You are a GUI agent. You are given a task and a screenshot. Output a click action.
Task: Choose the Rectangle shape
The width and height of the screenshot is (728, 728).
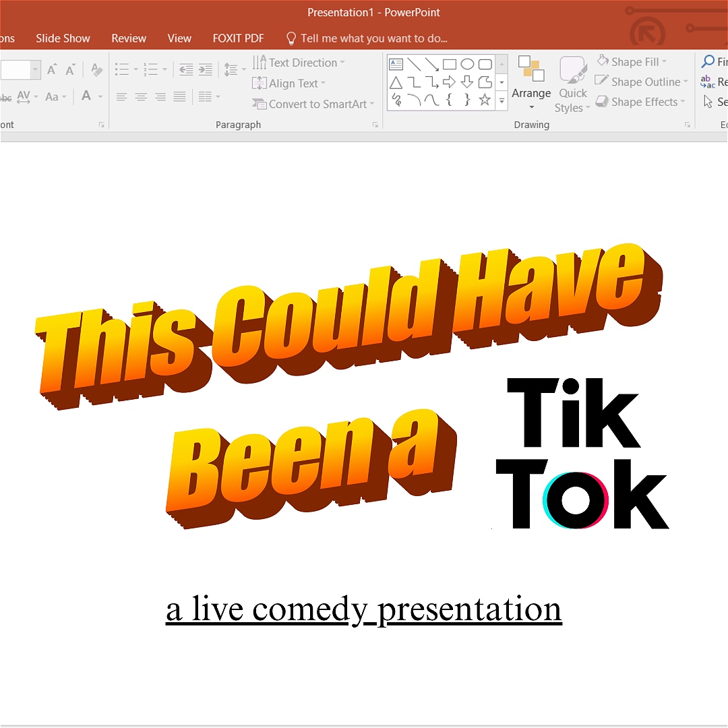450,64
